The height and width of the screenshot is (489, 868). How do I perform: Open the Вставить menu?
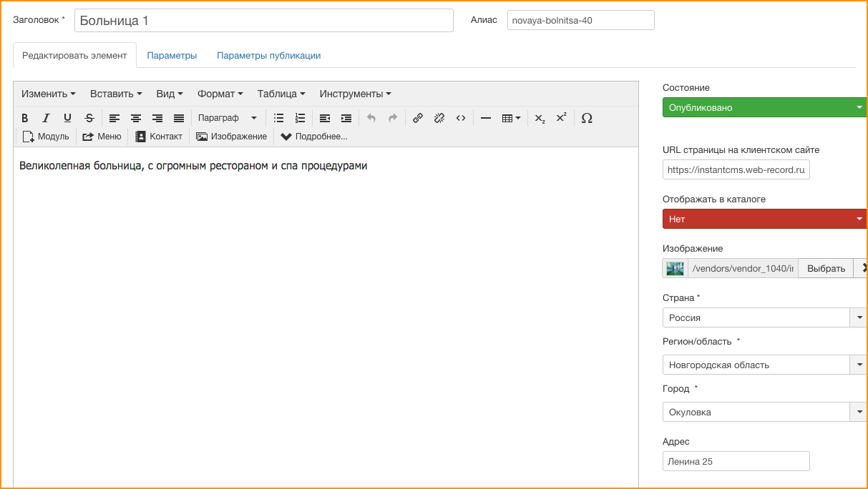(x=116, y=94)
